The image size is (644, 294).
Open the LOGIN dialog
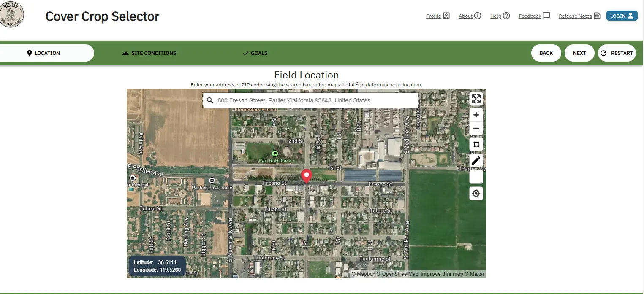[622, 15]
